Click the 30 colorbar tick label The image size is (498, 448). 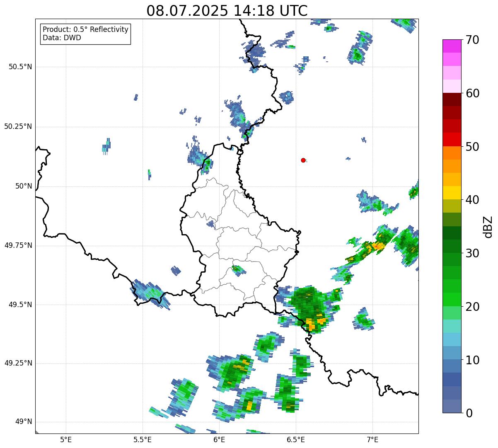click(472, 253)
